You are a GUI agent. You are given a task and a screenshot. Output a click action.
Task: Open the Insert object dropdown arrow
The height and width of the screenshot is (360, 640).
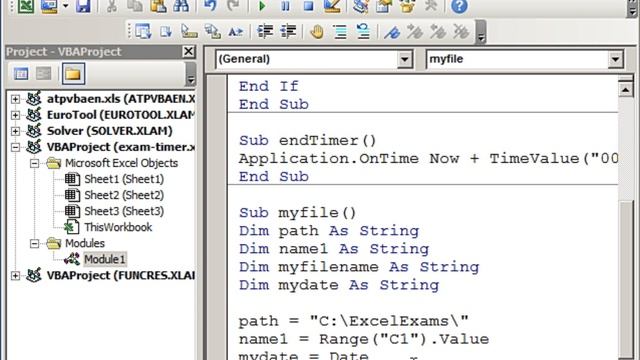pyautogui.click(x=65, y=6)
